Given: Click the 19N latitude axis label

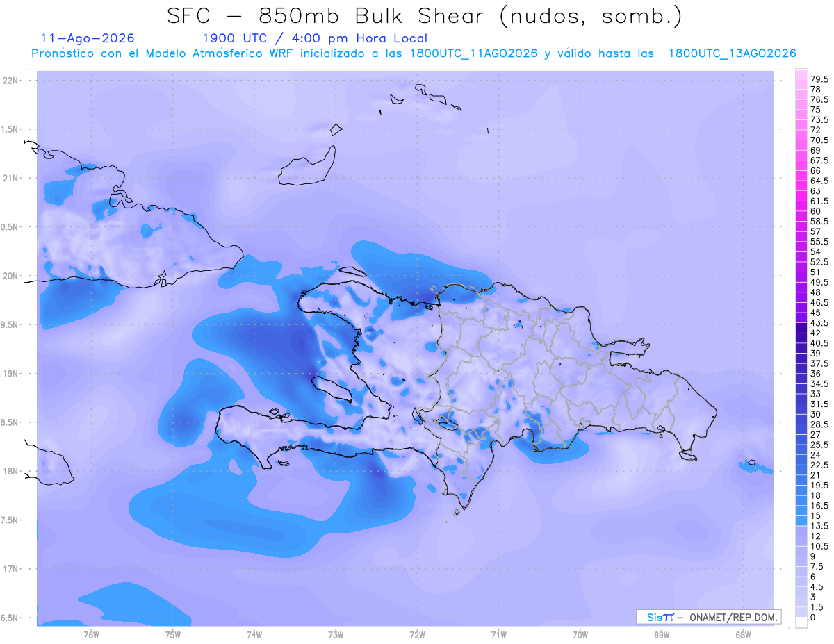Looking at the screenshot, I should [x=11, y=373].
